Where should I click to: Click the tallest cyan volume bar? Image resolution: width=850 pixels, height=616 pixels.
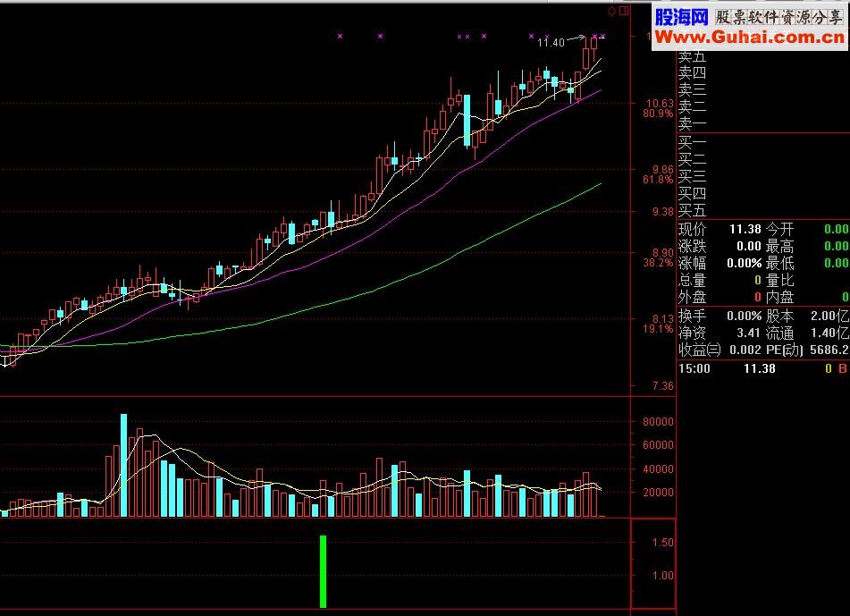123,465
